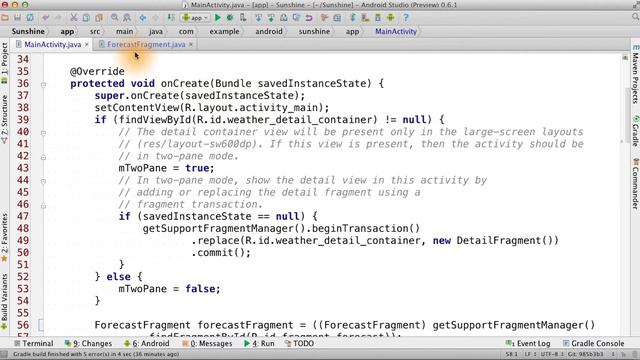
Task: Open the Help question mark icon
Action: coord(406,18)
